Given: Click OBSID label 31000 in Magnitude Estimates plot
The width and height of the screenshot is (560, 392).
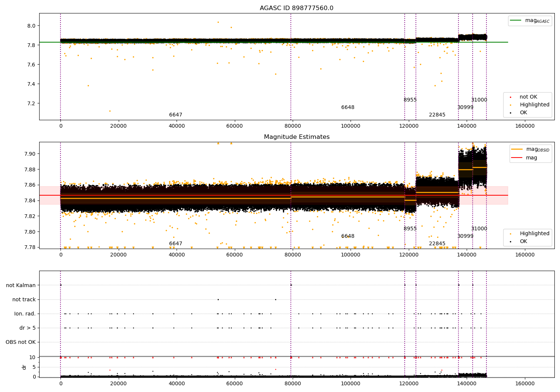Looking at the screenshot, I should coord(479,229).
